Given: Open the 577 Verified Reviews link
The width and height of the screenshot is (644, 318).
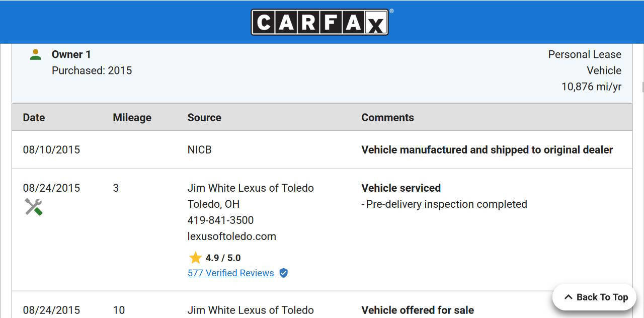Looking at the screenshot, I should click(x=230, y=273).
